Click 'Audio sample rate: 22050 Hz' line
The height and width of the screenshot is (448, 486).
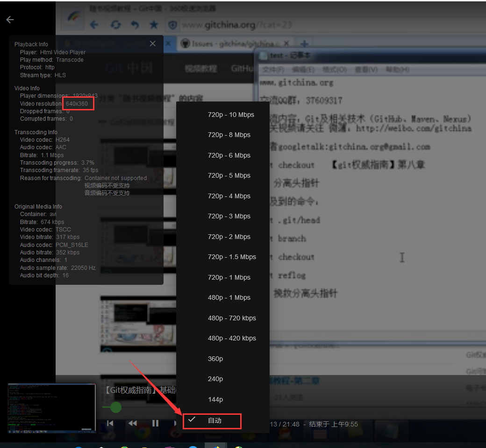[57, 268]
